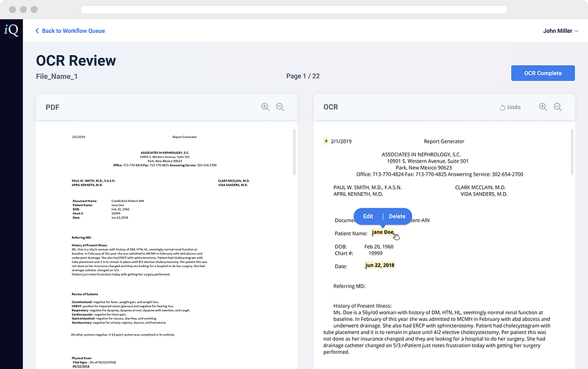
Task: Go back to Workflow Queue
Action: (70, 31)
